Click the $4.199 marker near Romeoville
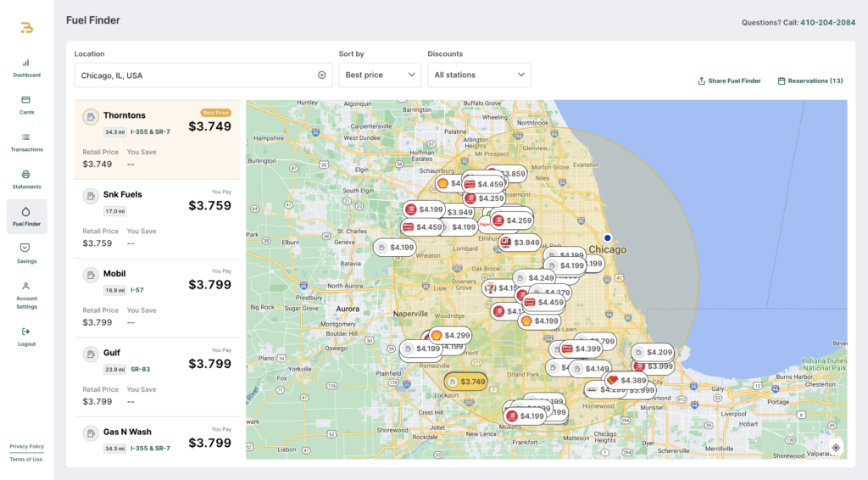Viewport: 868px width, 480px height. click(x=421, y=349)
